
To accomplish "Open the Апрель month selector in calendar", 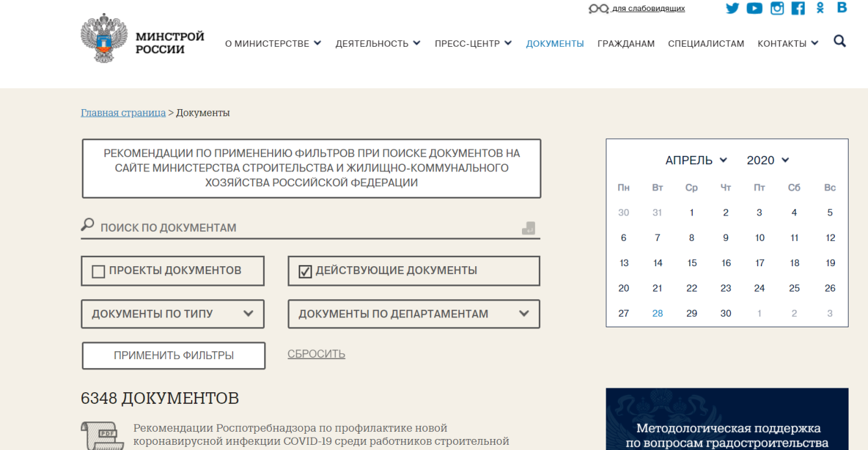I will coord(696,160).
